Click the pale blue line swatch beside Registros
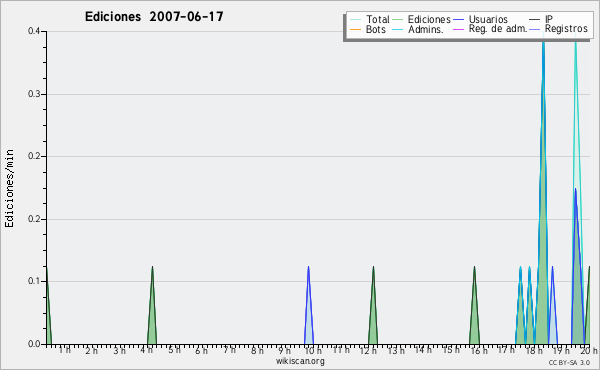 [535, 29]
